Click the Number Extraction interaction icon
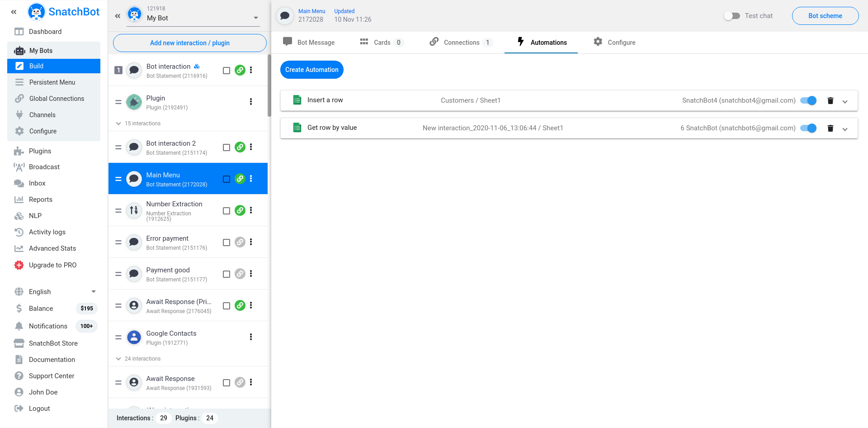The height and width of the screenshot is (428, 868). [134, 210]
